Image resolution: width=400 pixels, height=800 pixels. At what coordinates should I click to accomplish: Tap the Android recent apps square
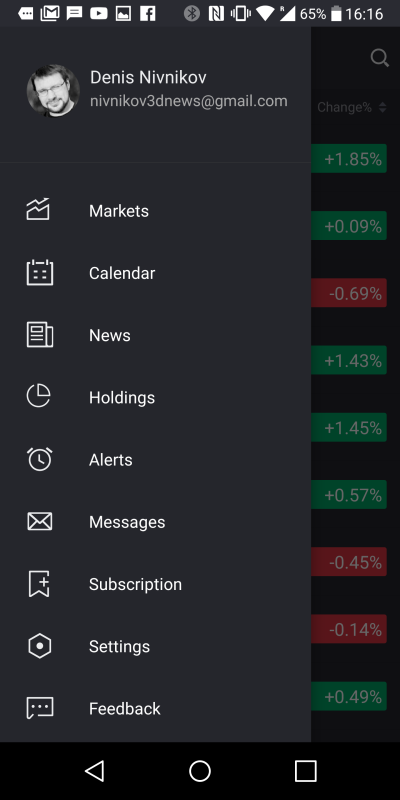(x=306, y=771)
